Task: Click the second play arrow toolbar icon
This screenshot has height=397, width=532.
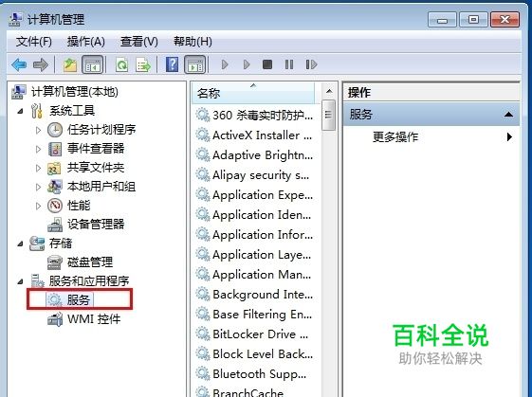Action: (247, 64)
